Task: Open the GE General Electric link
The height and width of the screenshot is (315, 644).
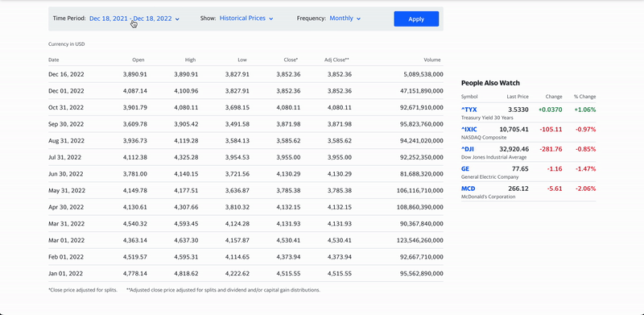Action: tap(465, 169)
